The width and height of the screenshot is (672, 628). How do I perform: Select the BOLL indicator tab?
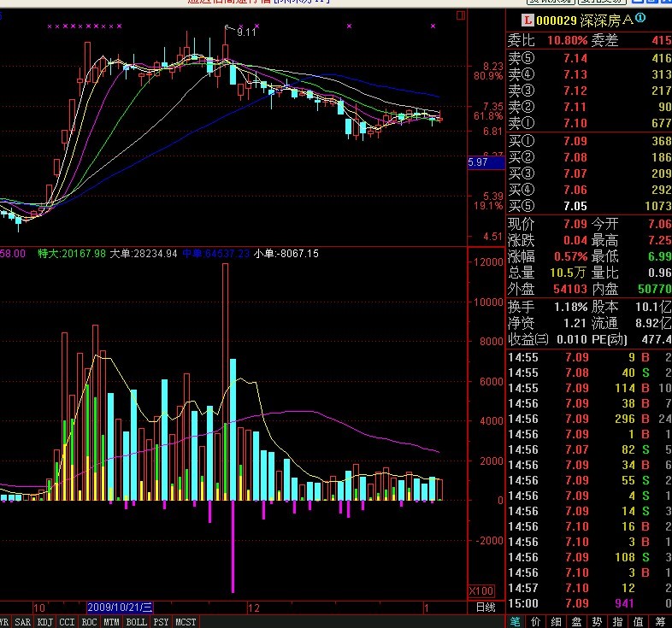pyautogui.click(x=136, y=622)
